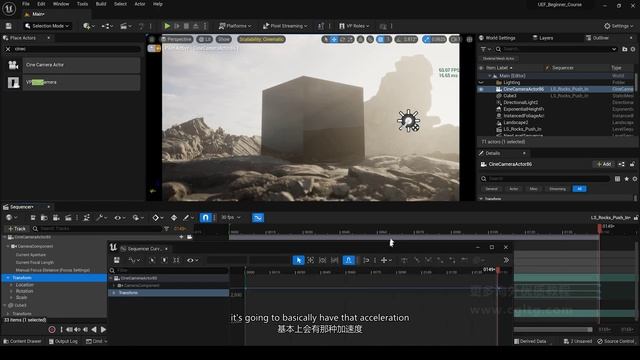Play the sequence forward
The width and height of the screenshot is (640, 360).
(x=103, y=329)
